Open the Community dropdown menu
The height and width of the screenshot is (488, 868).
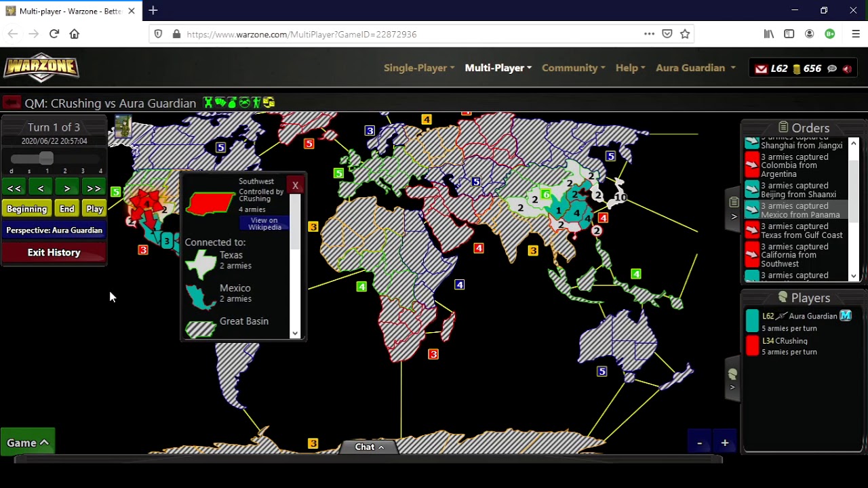(x=573, y=68)
